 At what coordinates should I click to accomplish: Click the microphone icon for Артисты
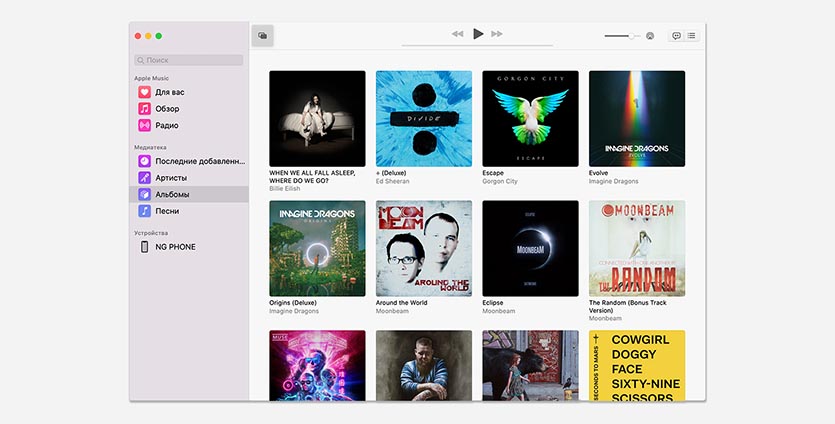pos(144,177)
